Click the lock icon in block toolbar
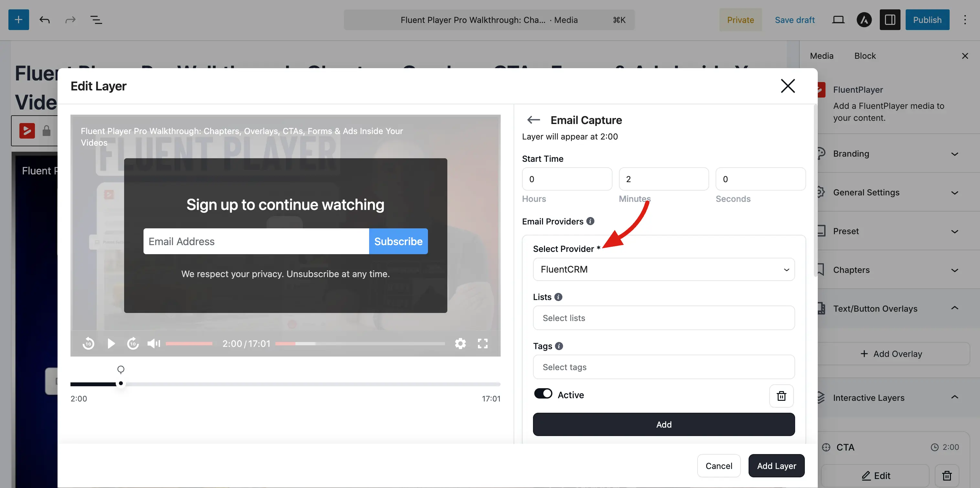The height and width of the screenshot is (488, 980). click(x=47, y=131)
